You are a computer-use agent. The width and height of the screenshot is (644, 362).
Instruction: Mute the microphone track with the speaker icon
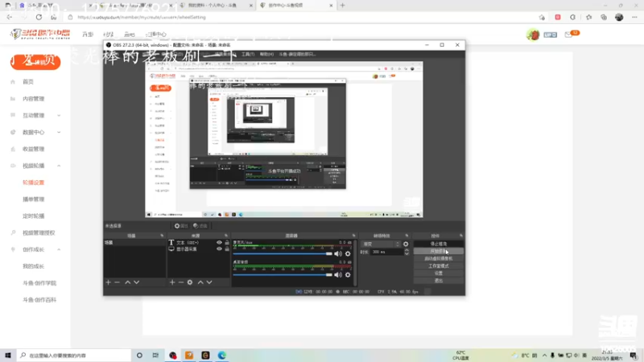click(338, 253)
